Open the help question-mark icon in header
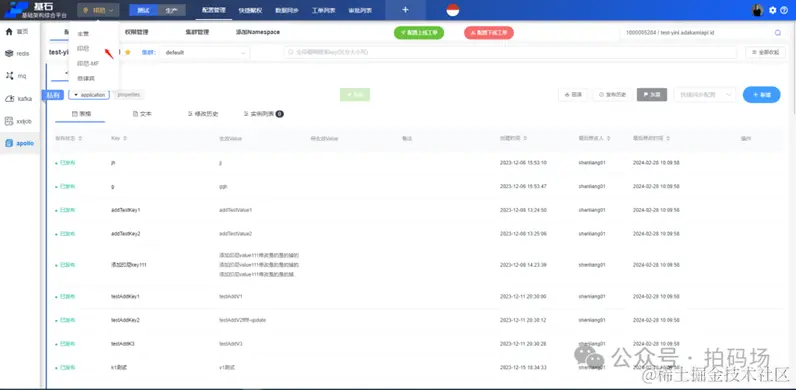796x390 pixels. (x=784, y=10)
